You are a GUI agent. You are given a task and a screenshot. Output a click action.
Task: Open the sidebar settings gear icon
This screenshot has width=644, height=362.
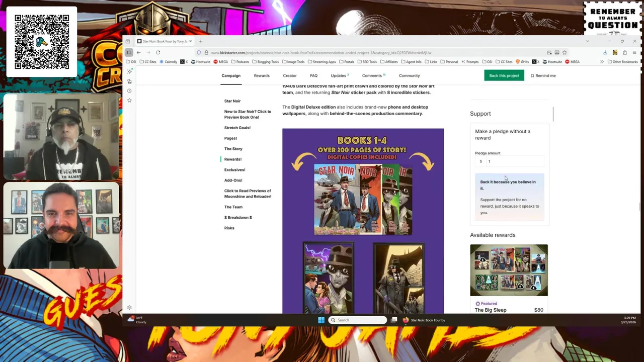coord(129,308)
